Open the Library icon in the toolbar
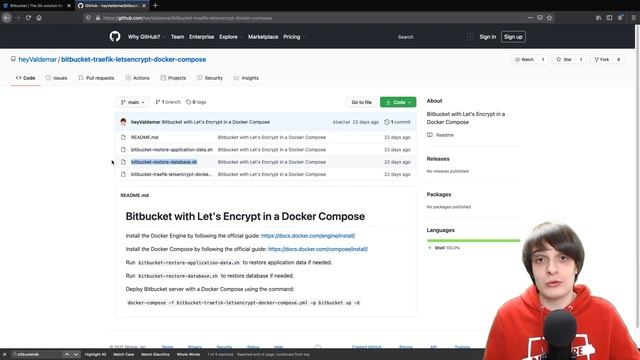The width and height of the screenshot is (640, 360). click(x=598, y=18)
